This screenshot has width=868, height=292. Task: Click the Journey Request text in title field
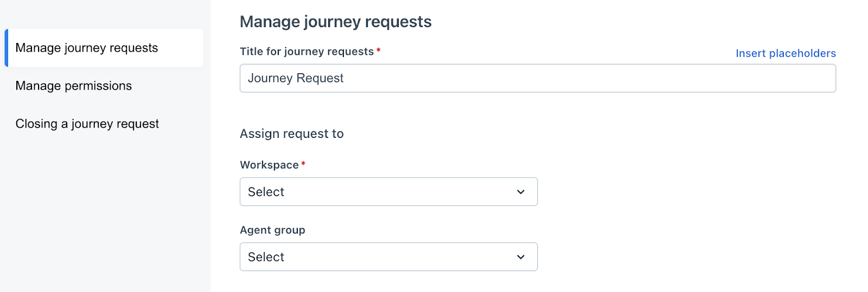296,78
